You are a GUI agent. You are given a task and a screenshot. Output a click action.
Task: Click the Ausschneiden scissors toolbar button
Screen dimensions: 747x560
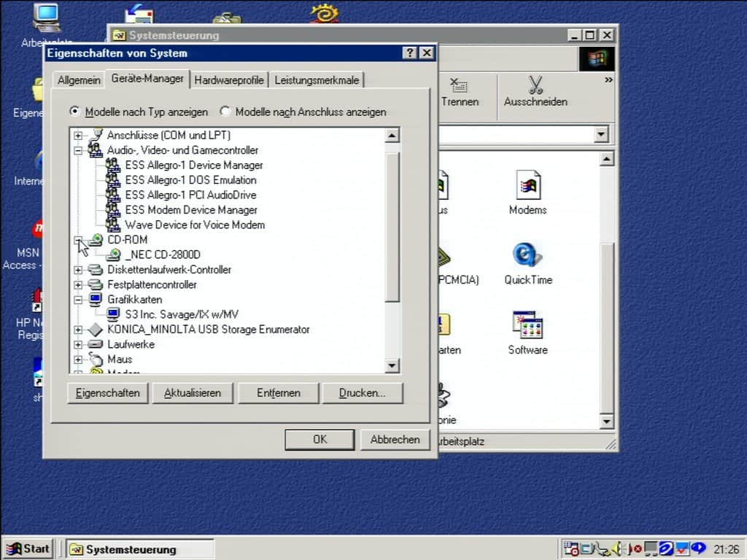click(535, 93)
